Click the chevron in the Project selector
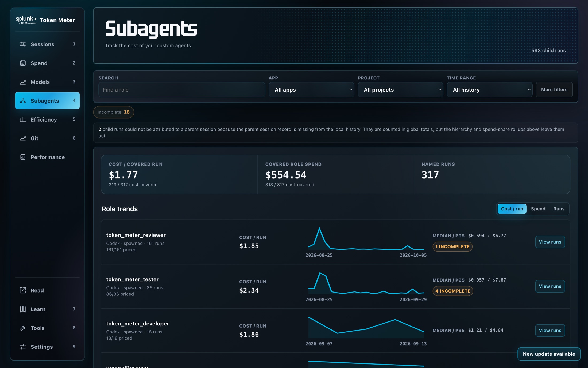Viewport: 588px width, 368px height. (x=440, y=90)
